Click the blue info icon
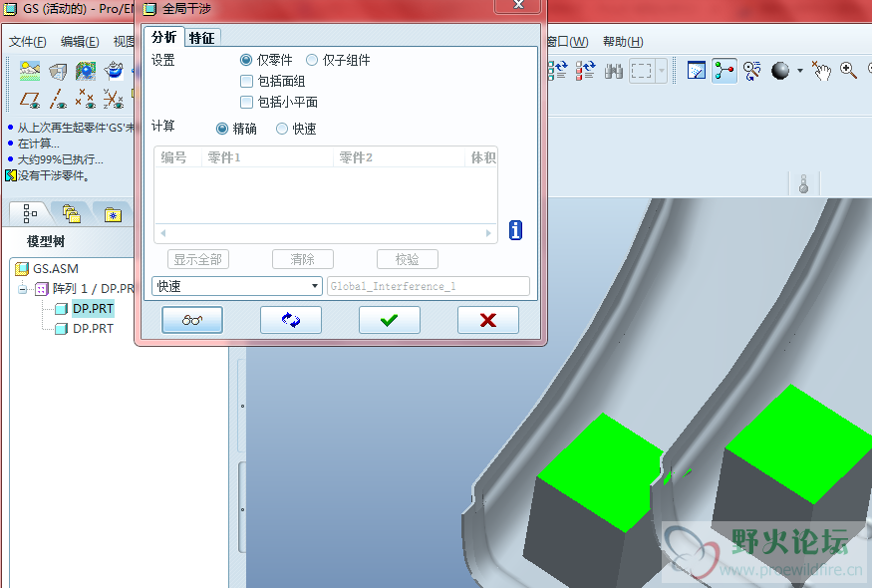 pyautogui.click(x=515, y=230)
